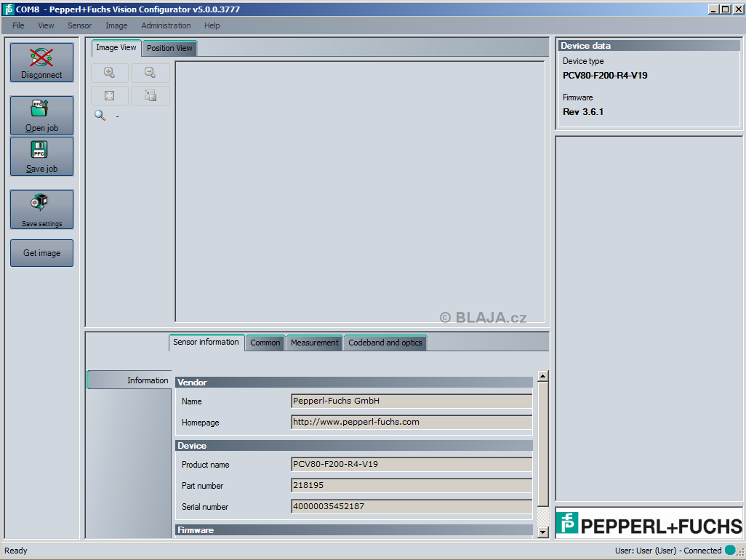Open the Help menu
The image size is (746, 560).
pos(212,25)
